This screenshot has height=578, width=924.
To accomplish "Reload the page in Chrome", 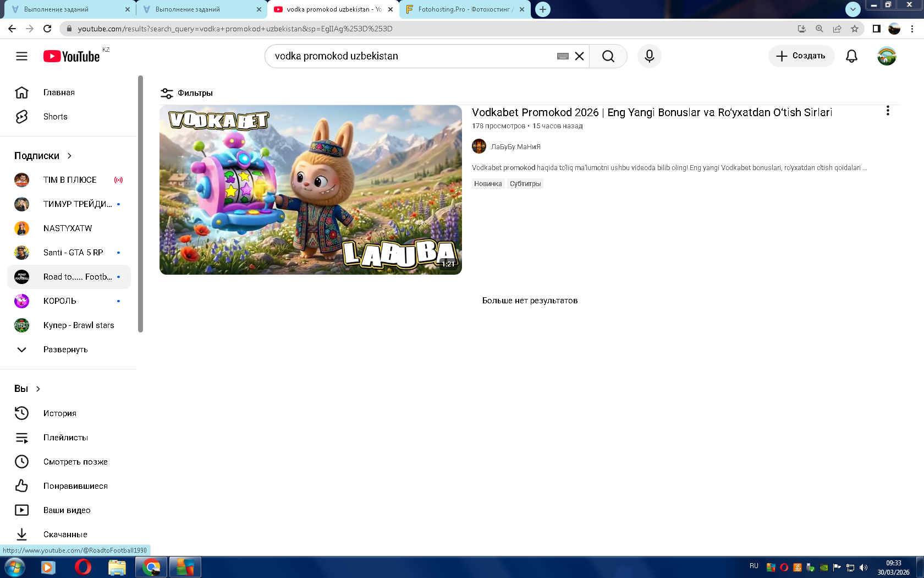I will [x=47, y=29].
